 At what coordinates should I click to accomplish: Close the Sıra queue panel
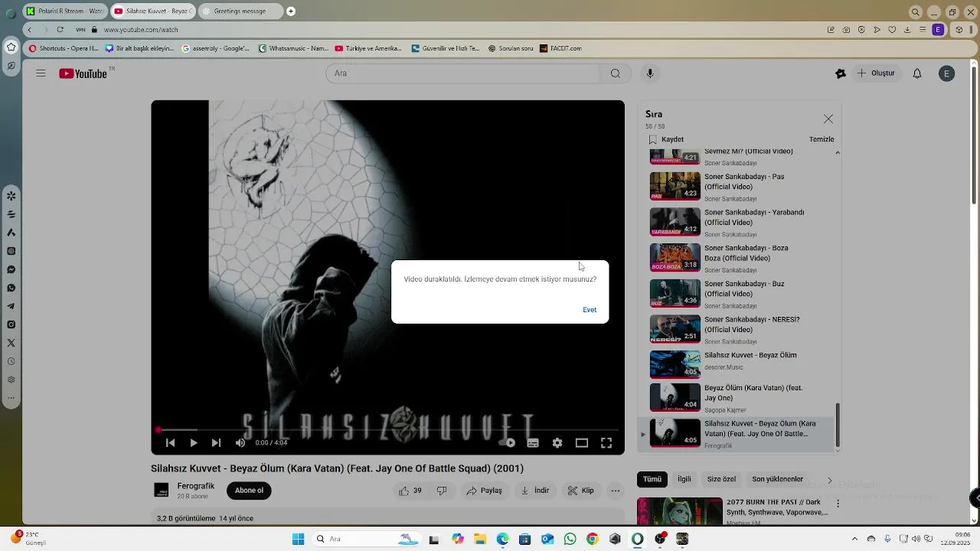coord(828,119)
